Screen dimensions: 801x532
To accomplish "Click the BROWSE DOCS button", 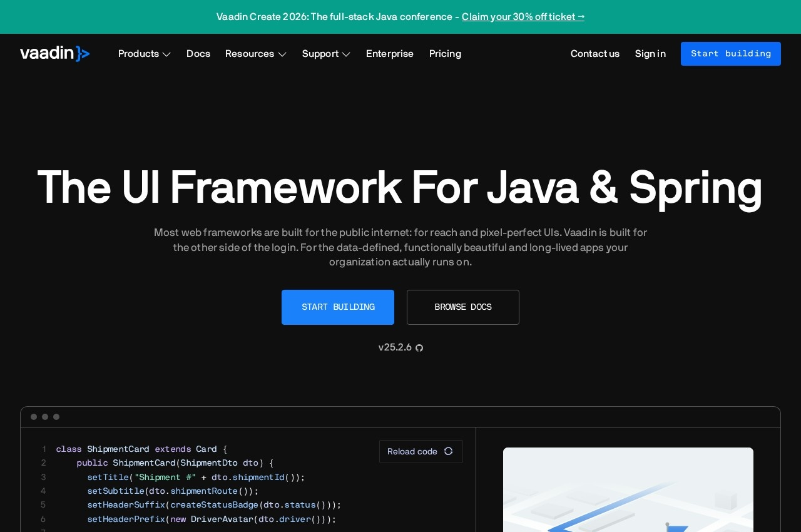I will click(x=463, y=307).
